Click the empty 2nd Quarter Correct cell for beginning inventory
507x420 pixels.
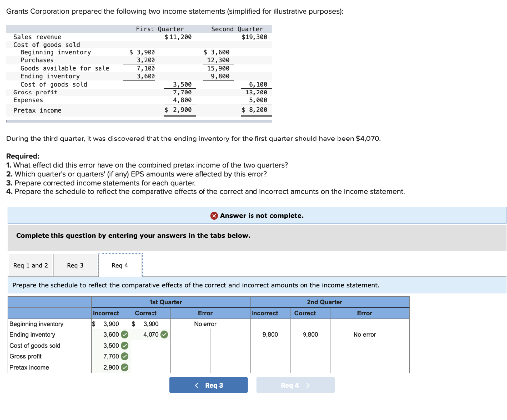click(x=310, y=324)
